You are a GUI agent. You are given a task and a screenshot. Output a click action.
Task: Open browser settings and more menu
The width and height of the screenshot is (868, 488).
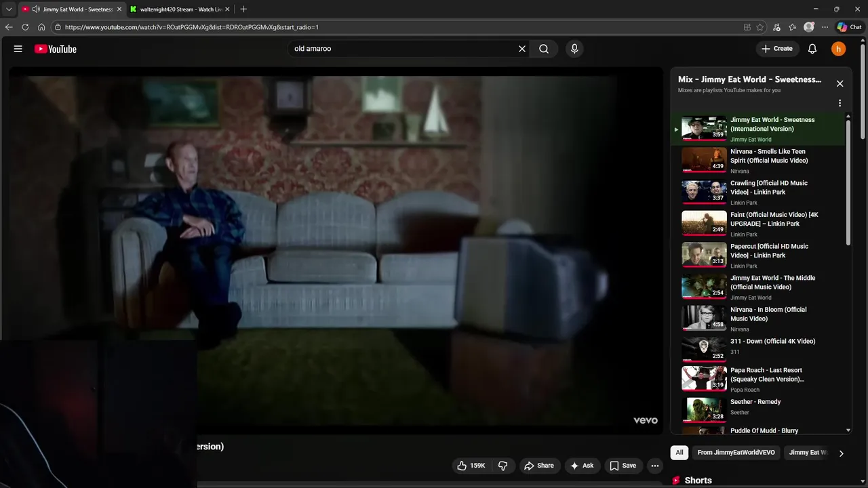point(825,27)
